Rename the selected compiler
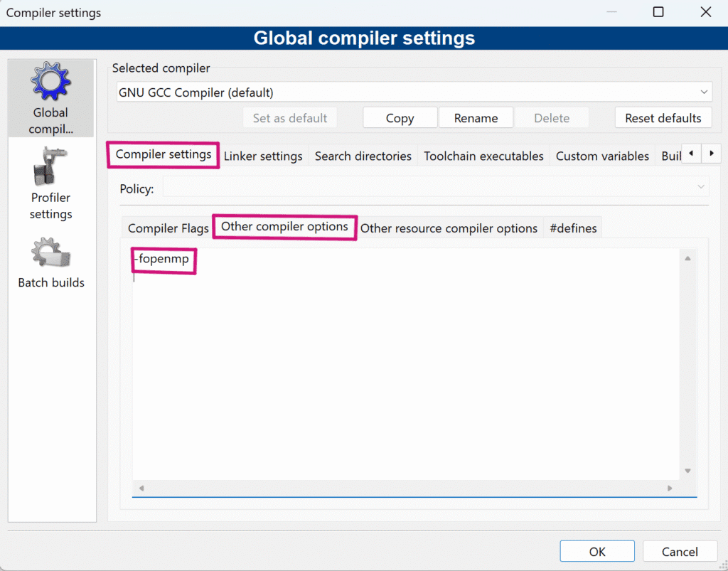 (476, 117)
